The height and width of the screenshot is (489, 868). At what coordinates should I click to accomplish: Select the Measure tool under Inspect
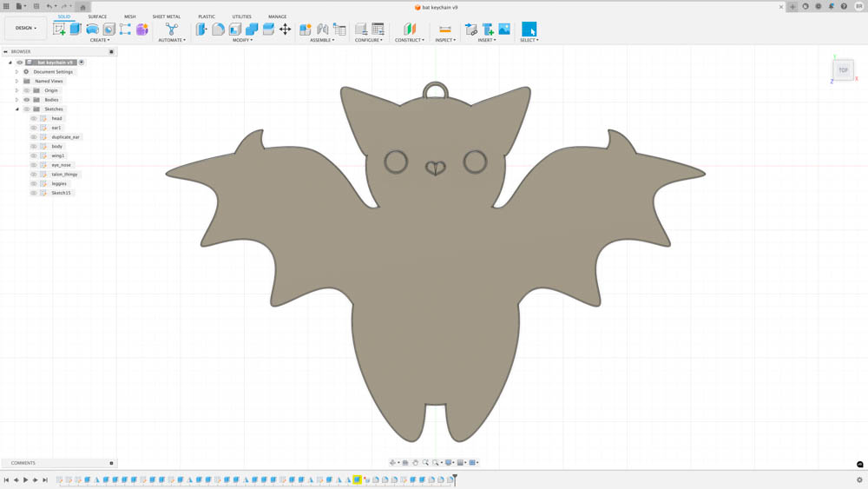click(x=444, y=29)
